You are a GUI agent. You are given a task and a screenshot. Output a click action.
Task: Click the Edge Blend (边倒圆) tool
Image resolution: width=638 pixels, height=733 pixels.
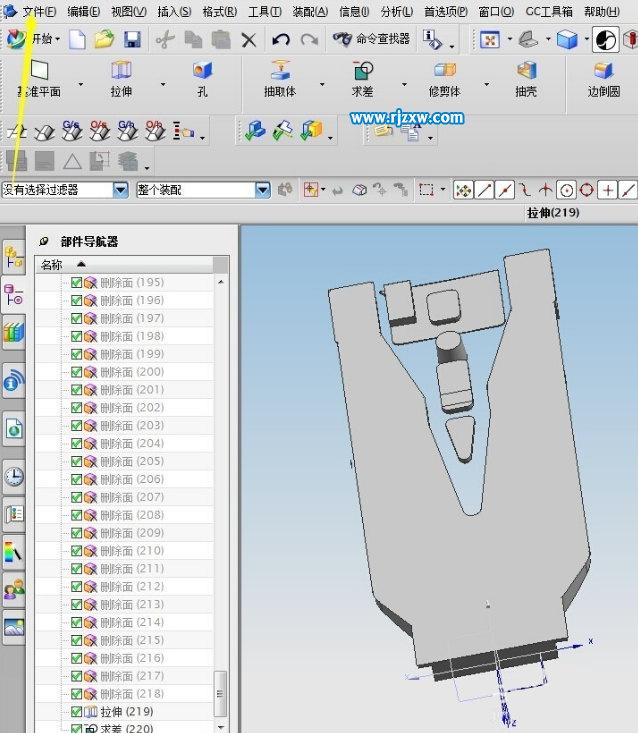coord(603,72)
